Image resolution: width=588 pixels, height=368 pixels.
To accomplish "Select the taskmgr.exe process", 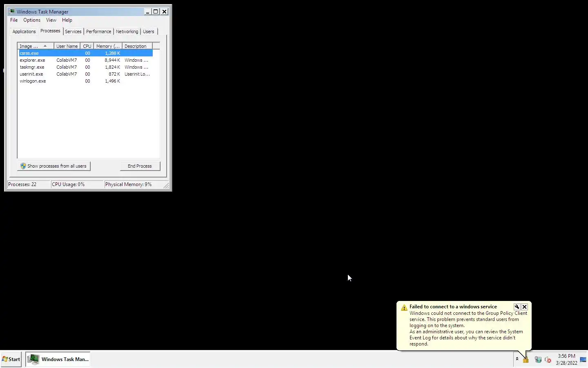I will pos(85,67).
